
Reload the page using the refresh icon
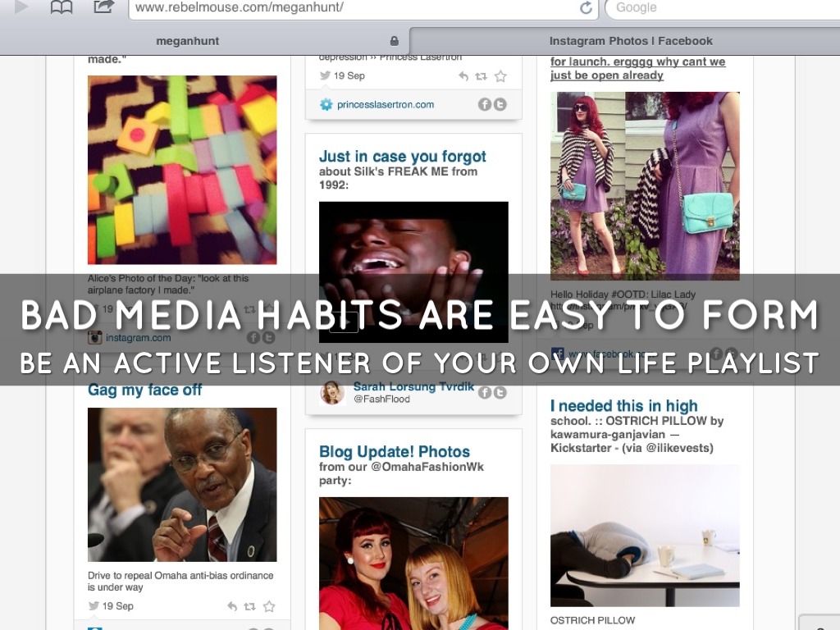point(586,8)
